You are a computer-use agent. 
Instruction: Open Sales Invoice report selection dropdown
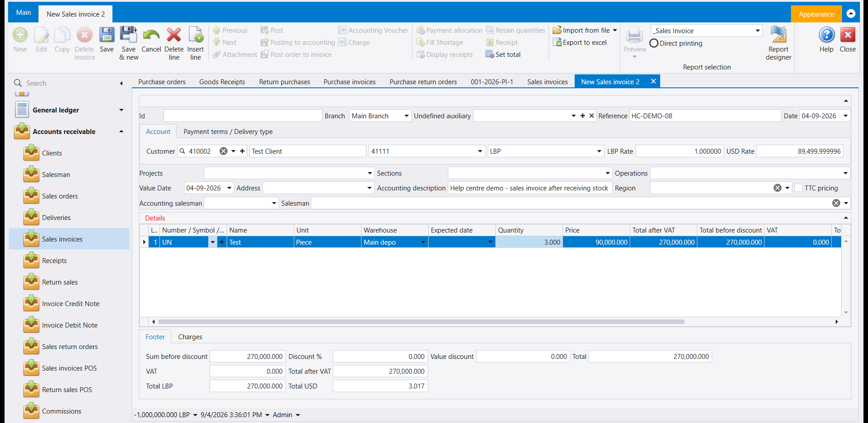point(757,30)
